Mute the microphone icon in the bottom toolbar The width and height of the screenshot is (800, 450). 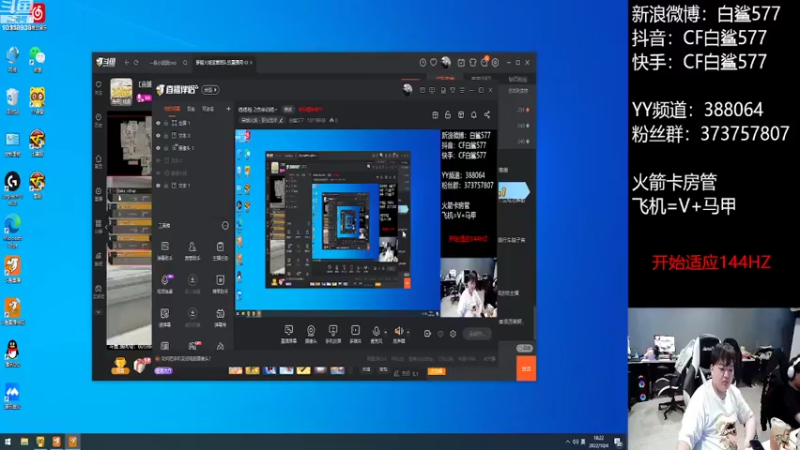[x=376, y=331]
